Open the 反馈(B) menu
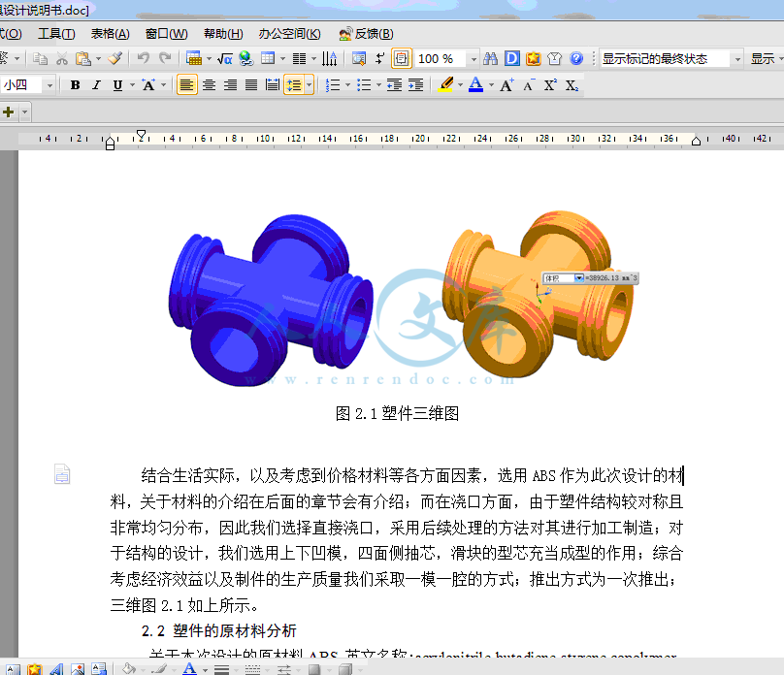 point(366,34)
